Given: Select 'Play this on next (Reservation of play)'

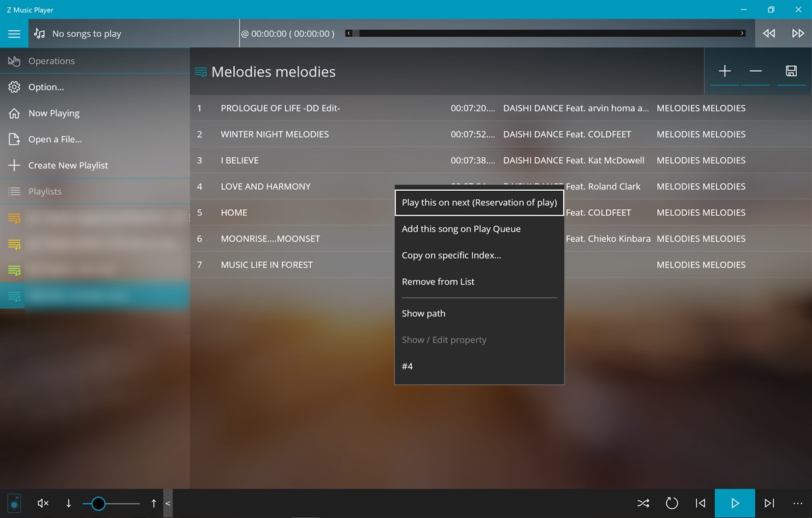Looking at the screenshot, I should pos(479,202).
